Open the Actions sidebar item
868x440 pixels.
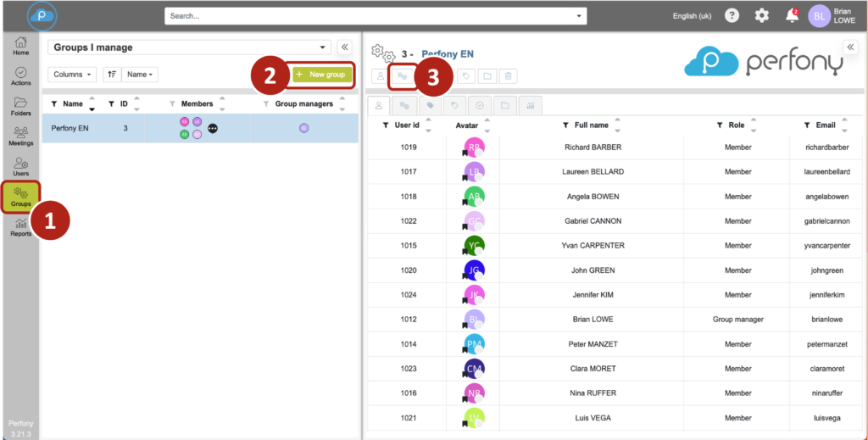[x=21, y=76]
